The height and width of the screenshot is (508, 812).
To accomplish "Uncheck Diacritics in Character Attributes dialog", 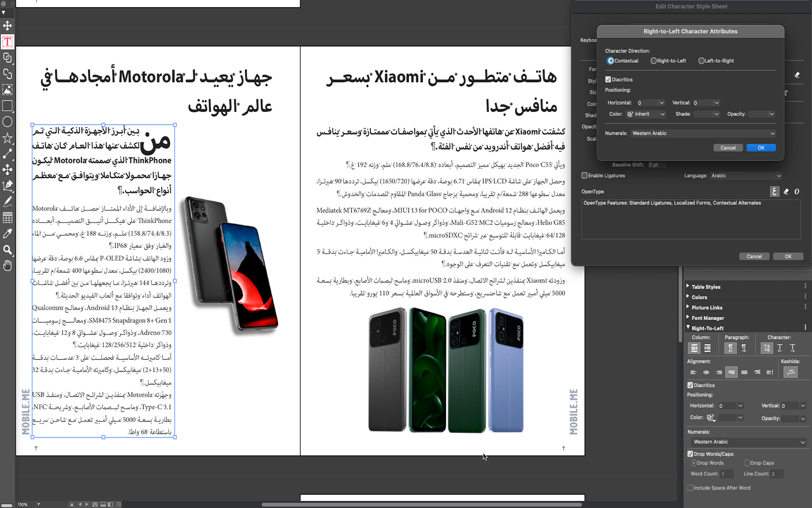I will [608, 80].
